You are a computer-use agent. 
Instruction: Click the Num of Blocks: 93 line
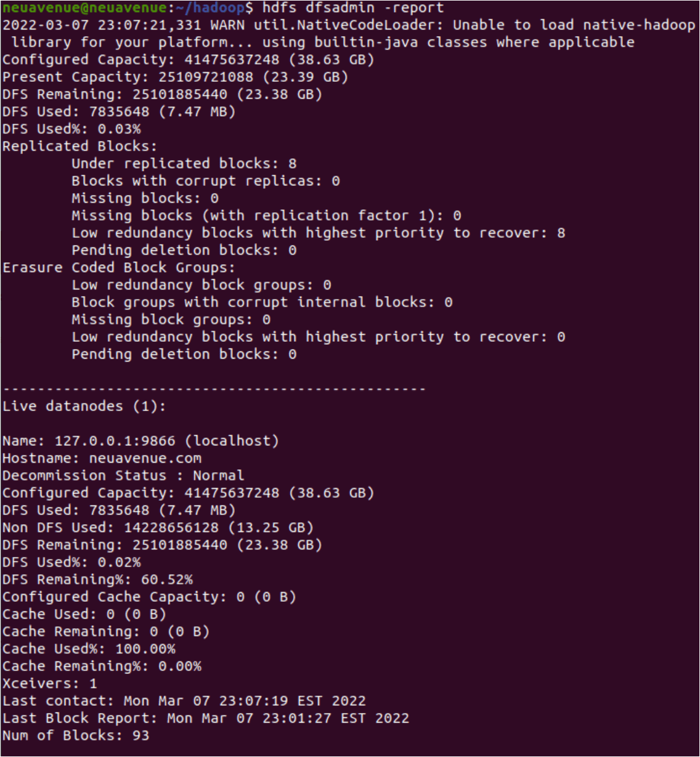click(x=76, y=736)
